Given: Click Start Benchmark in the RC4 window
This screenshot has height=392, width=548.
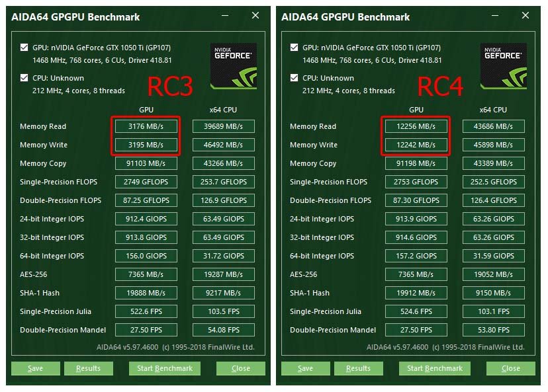Looking at the screenshot, I should 435,368.
